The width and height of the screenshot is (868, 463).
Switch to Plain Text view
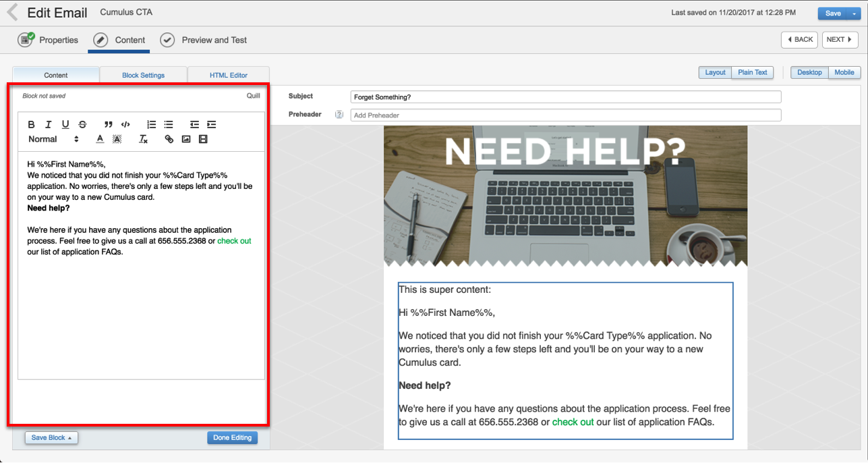(x=753, y=72)
